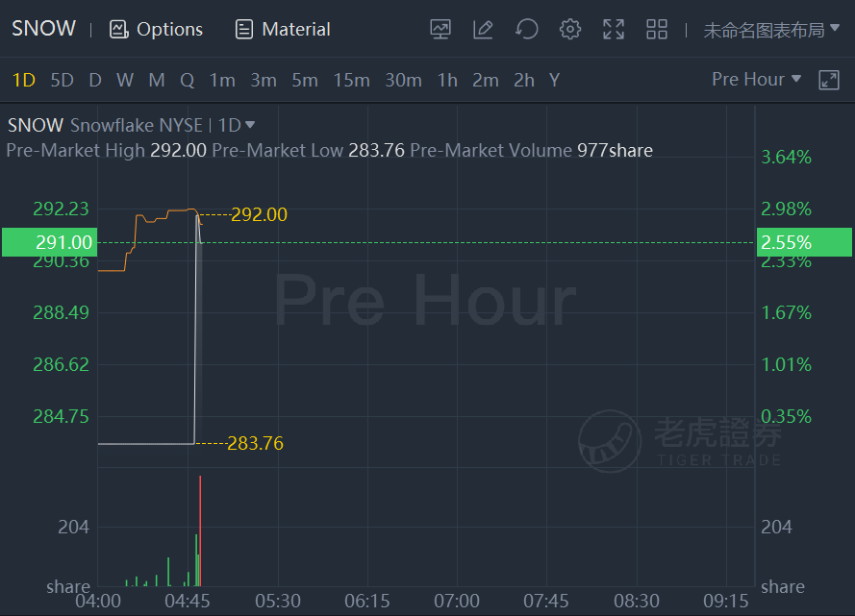Image resolution: width=855 pixels, height=616 pixels.
Task: Select the Y yearly timeframe
Action: (554, 81)
